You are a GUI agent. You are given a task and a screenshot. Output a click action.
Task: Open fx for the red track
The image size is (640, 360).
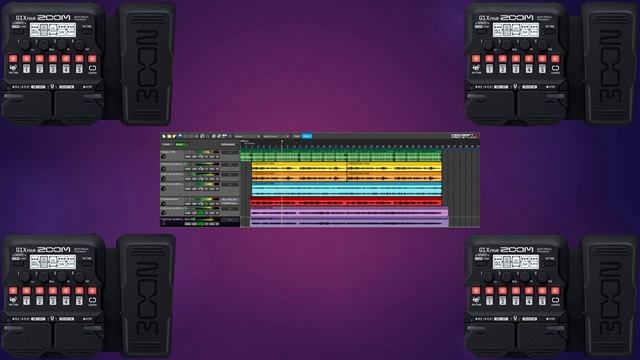click(x=207, y=204)
